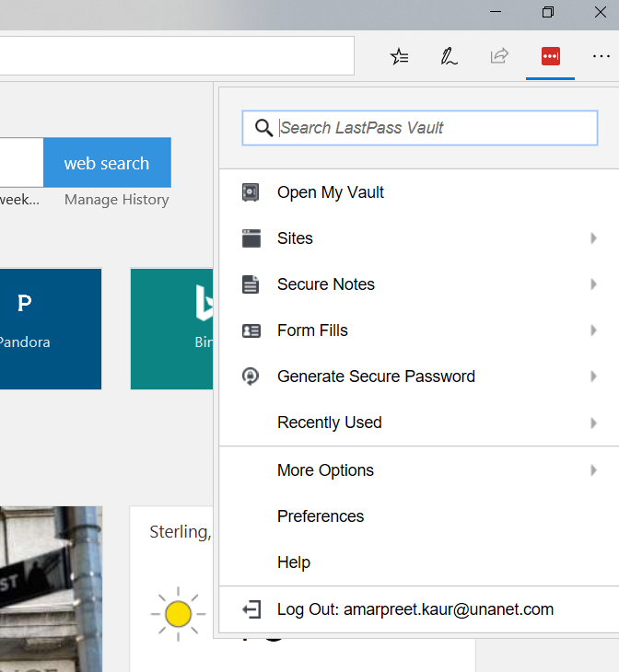Screen dimensions: 619x672
Task: Click the Sterling weather location text
Action: point(181,532)
